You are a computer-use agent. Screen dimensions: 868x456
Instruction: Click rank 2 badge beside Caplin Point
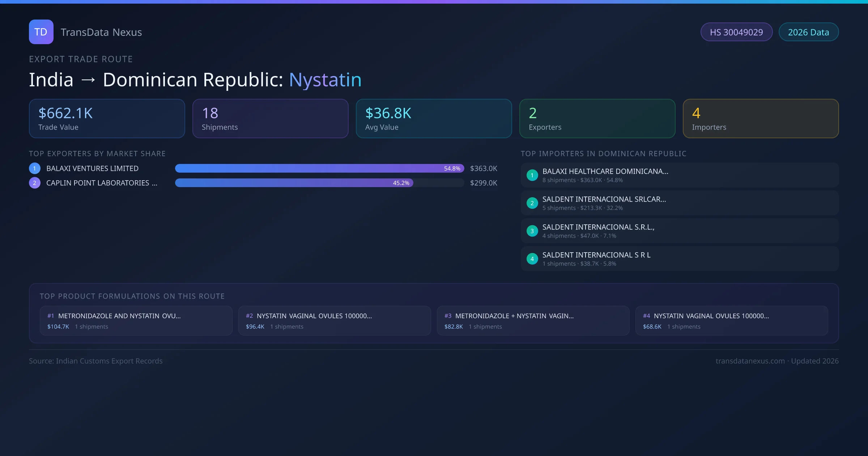click(x=35, y=183)
